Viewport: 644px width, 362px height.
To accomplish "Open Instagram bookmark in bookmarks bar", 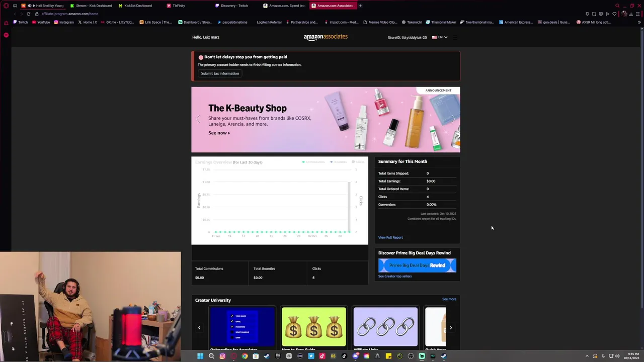I will [x=63, y=22].
